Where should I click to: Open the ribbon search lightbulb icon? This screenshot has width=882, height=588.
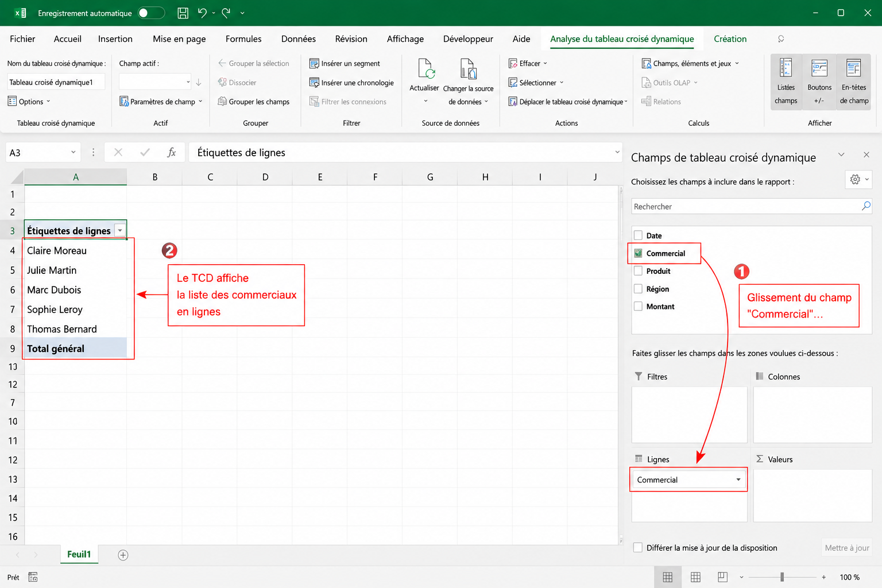click(x=781, y=39)
